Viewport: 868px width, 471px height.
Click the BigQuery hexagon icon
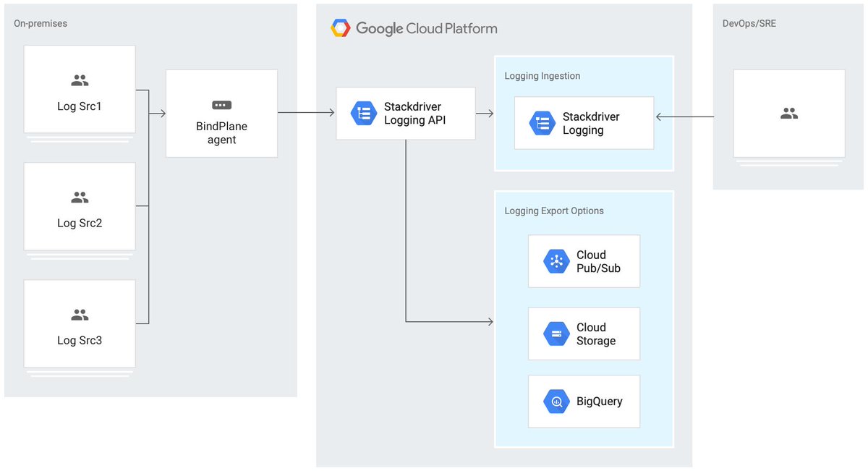click(557, 401)
